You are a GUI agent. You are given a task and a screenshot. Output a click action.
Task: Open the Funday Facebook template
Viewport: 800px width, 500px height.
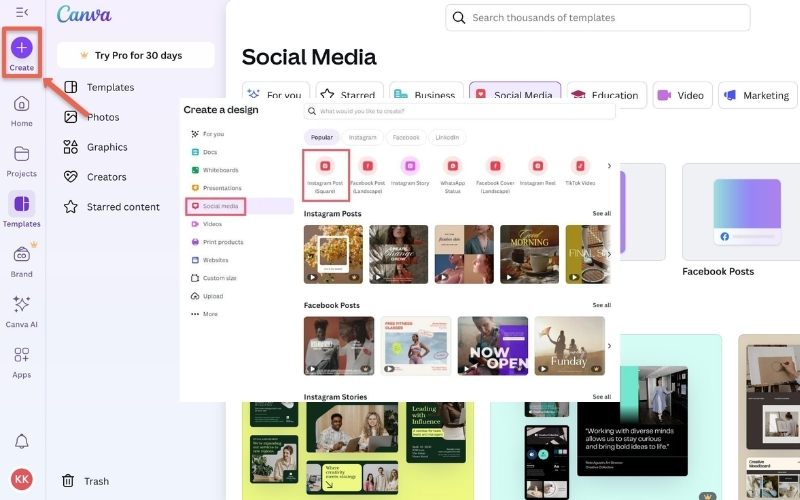[569, 346]
